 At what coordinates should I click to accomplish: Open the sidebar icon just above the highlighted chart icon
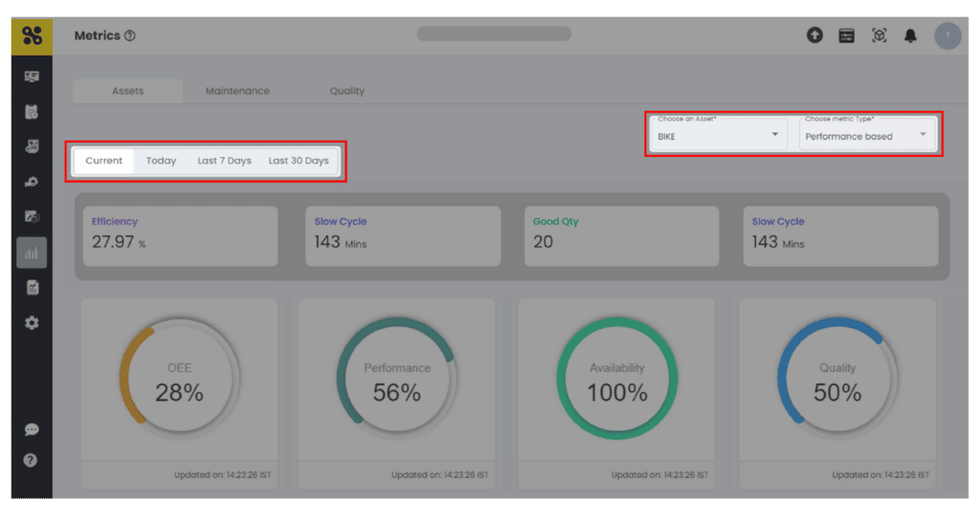[32, 217]
